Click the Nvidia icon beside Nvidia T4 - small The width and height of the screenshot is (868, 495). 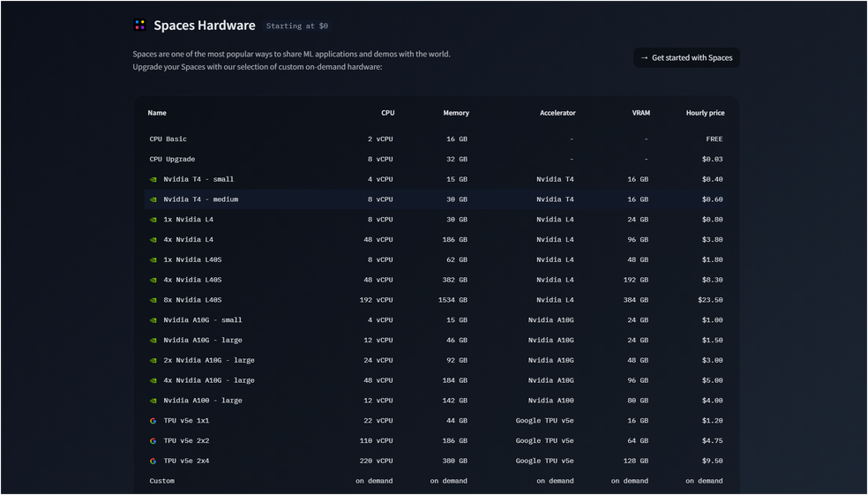(x=153, y=179)
